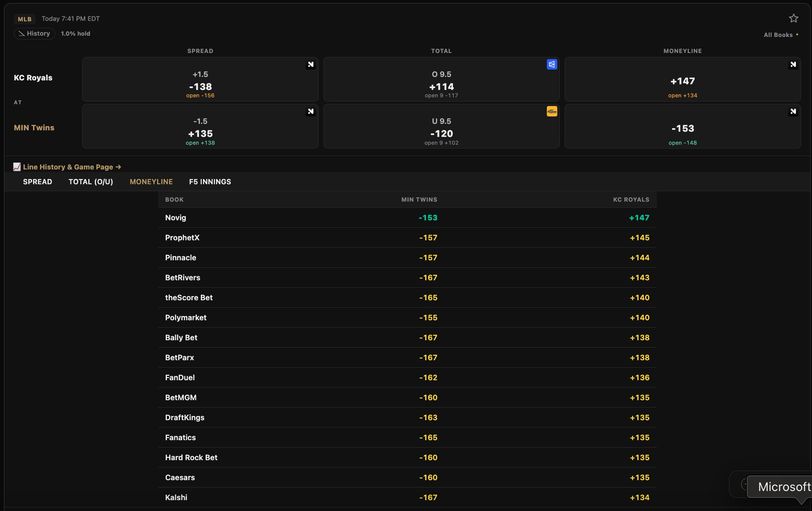Click the BOOK column header

174,199
